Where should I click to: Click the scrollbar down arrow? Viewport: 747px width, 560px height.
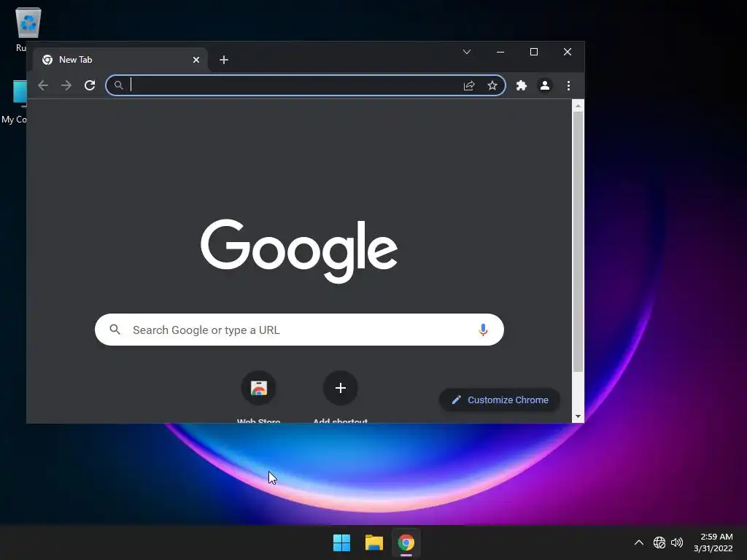(578, 416)
